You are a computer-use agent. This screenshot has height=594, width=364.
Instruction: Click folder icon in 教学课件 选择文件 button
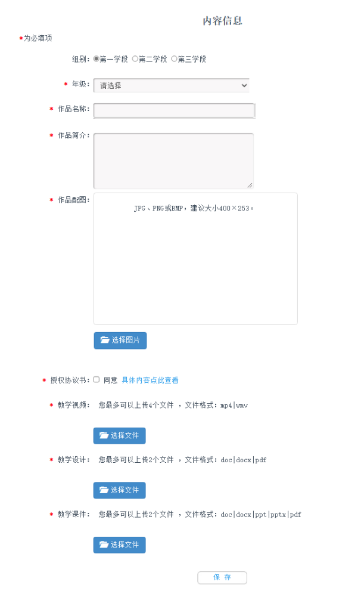pos(104,544)
